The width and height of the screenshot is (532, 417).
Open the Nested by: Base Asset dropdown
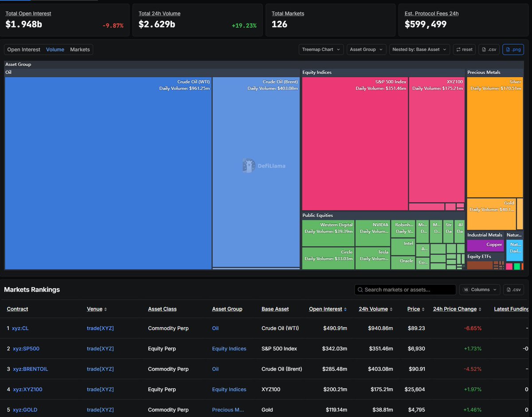419,49
